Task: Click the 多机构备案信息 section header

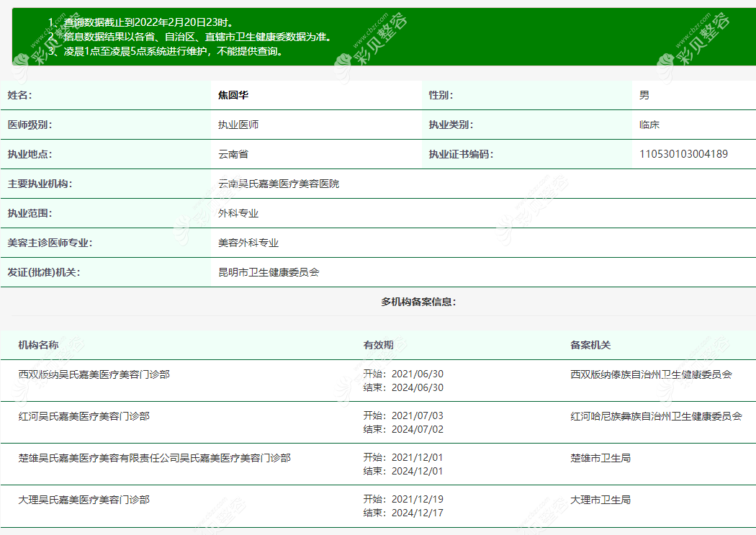Action: click(378, 302)
